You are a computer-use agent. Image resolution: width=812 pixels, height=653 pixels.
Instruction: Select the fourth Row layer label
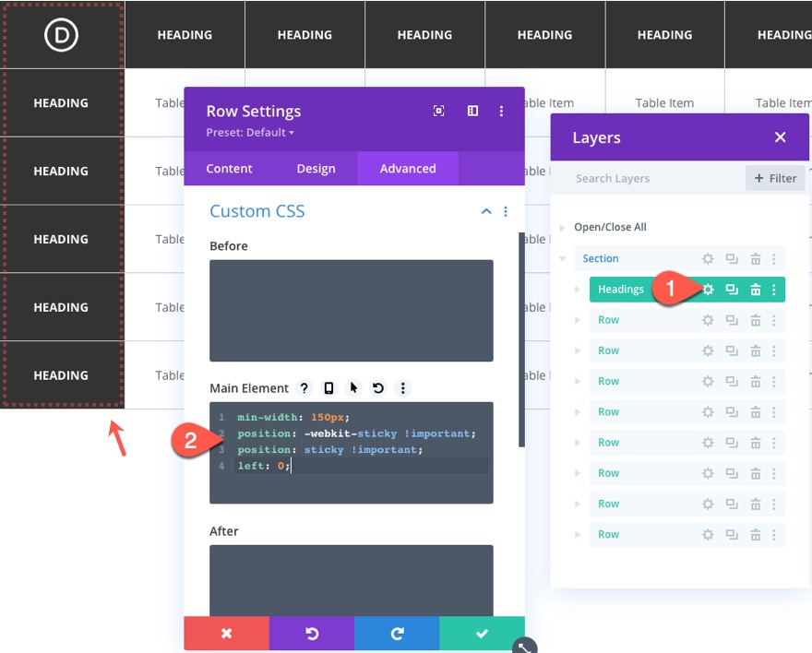tap(608, 412)
